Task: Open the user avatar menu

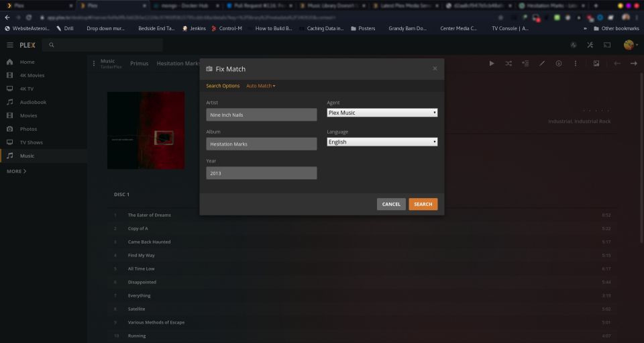Action: click(631, 45)
